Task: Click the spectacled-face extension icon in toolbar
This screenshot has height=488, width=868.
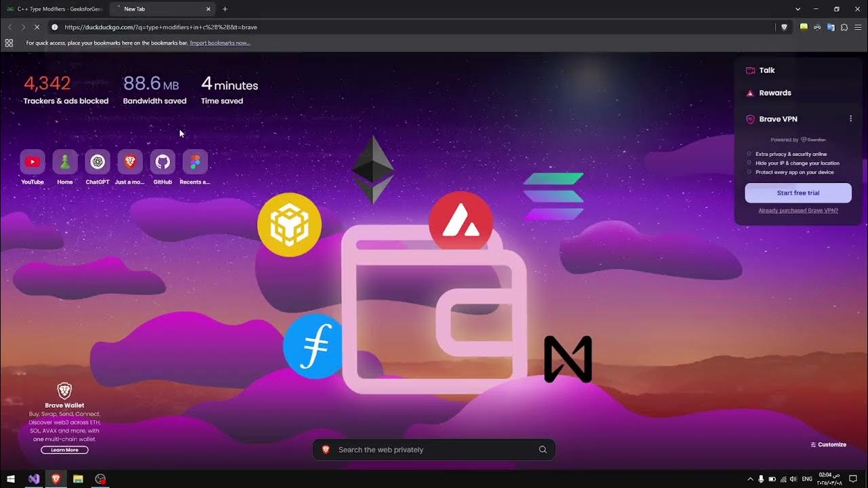Action: coord(817,27)
